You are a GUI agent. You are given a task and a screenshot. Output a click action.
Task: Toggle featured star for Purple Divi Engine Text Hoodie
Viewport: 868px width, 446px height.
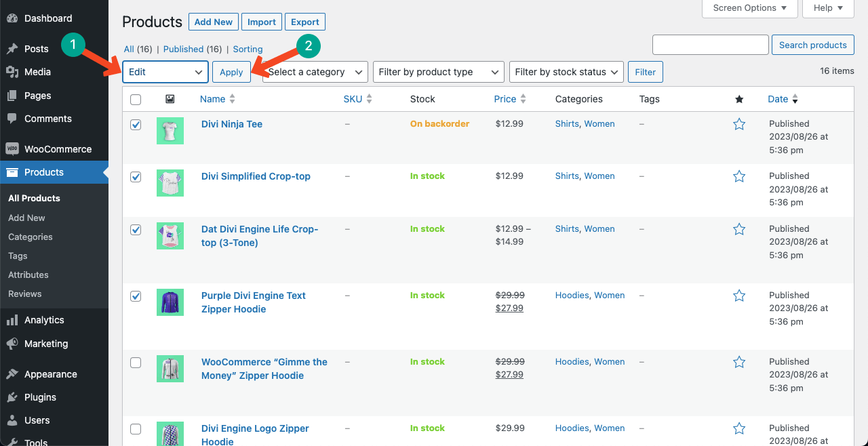point(739,296)
